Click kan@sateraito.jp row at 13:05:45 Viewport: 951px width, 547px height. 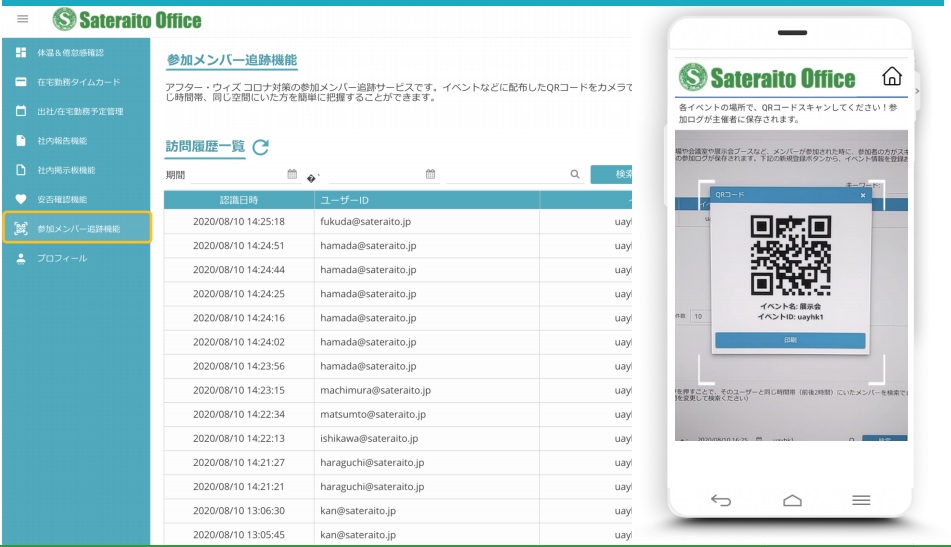click(398, 535)
